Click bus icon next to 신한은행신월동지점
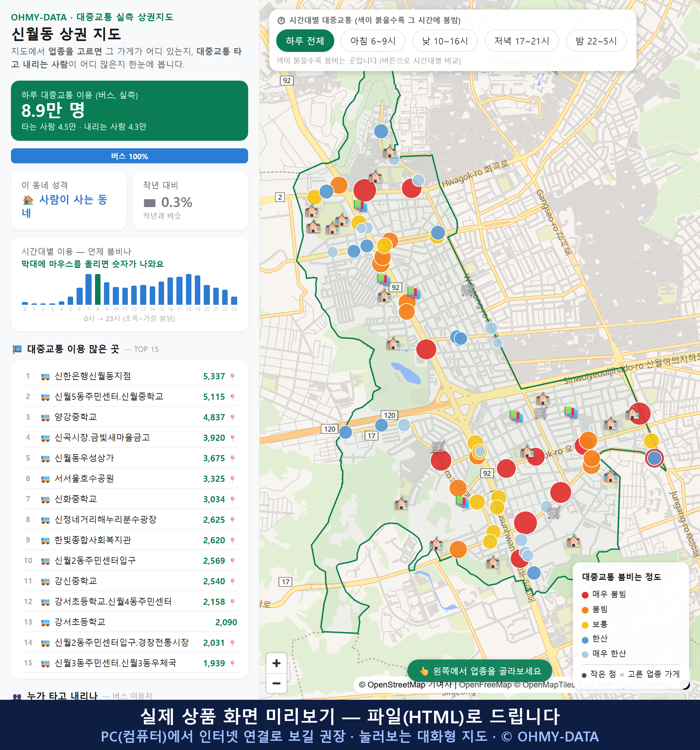The image size is (700, 750). coord(45,377)
